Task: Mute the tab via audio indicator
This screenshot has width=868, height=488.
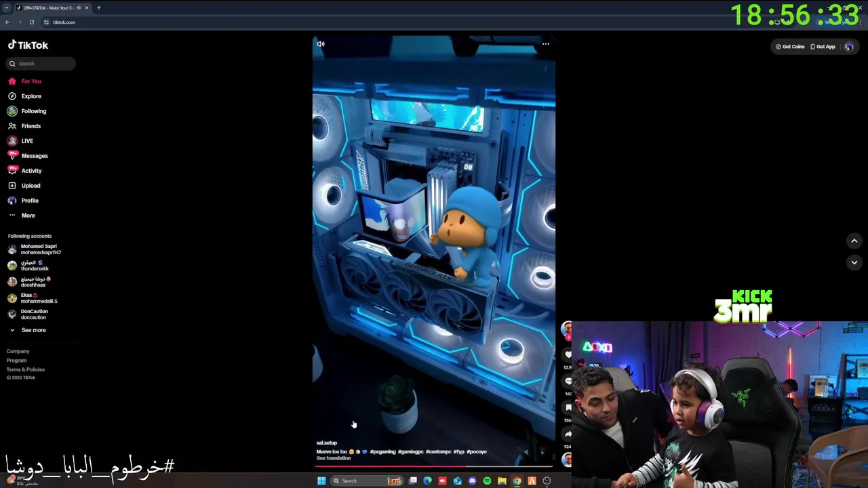Action: [x=79, y=7]
